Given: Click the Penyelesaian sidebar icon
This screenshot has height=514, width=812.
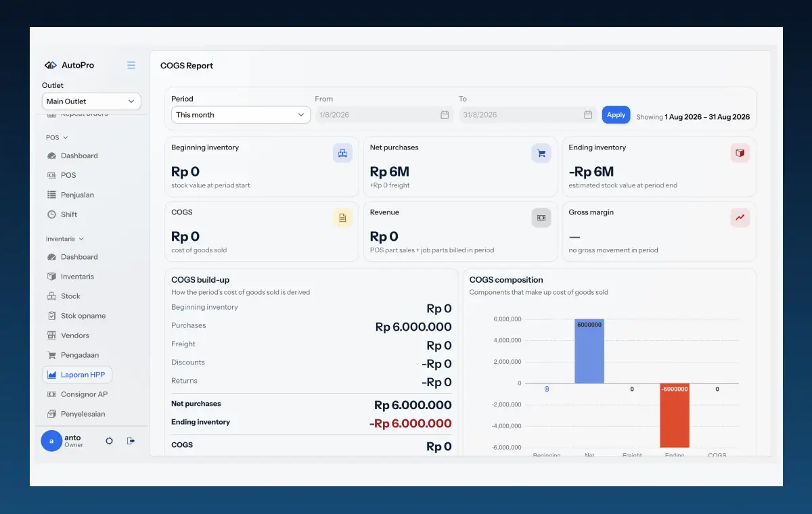Looking at the screenshot, I should (51, 414).
